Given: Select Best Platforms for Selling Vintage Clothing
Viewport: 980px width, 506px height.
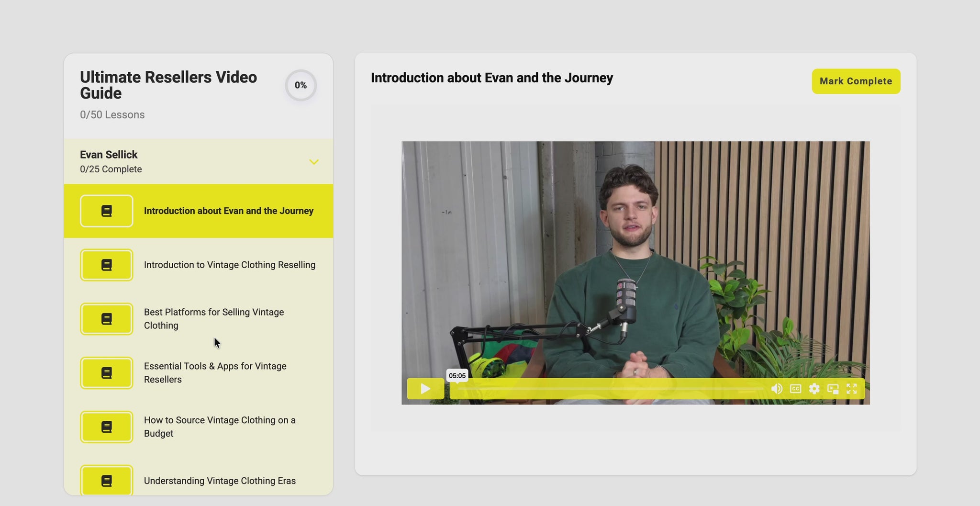Looking at the screenshot, I should [x=213, y=319].
